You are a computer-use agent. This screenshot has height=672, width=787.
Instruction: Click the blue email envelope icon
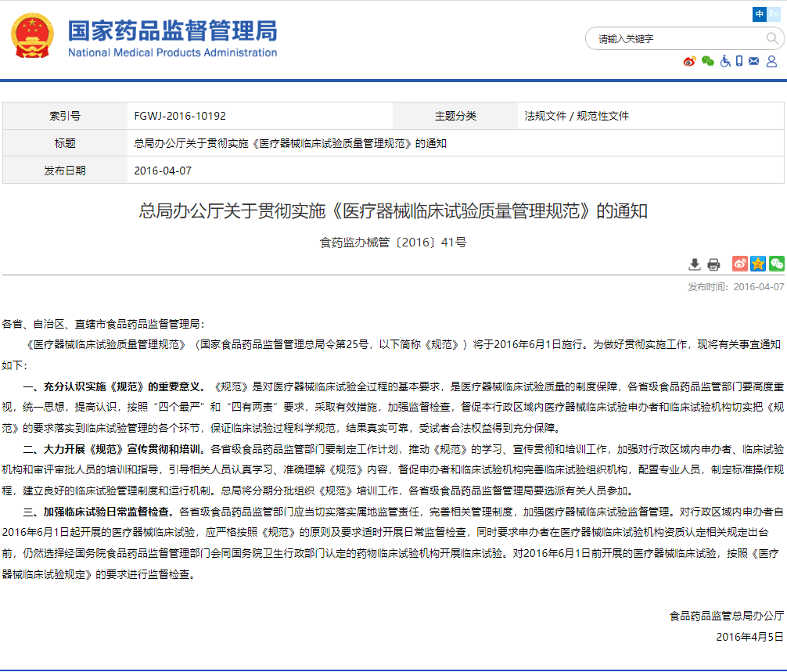754,61
